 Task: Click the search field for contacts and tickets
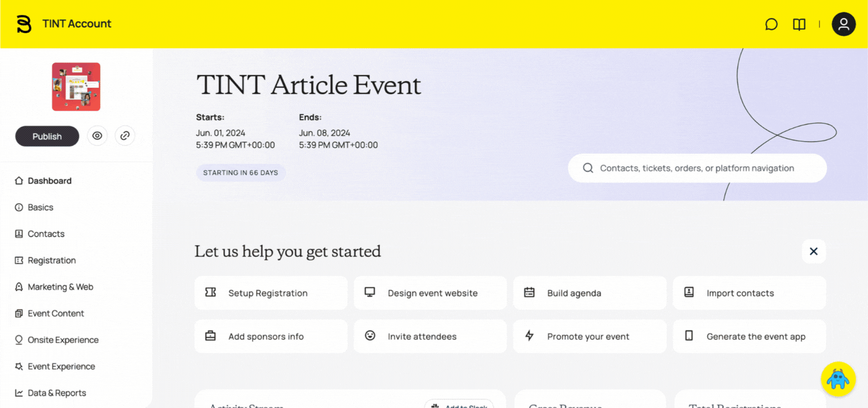coord(697,168)
